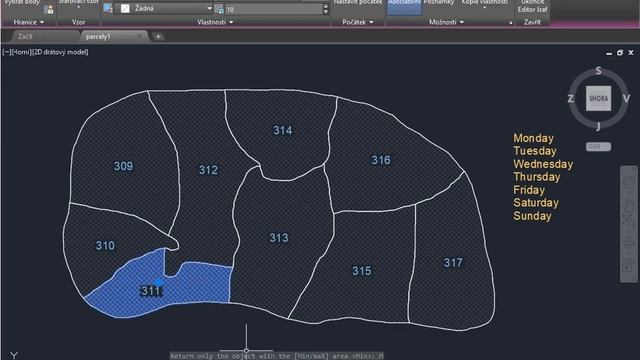This screenshot has height=360, width=640.
Task: Toggle the Asociativní hatch option
Action: click(404, 7)
